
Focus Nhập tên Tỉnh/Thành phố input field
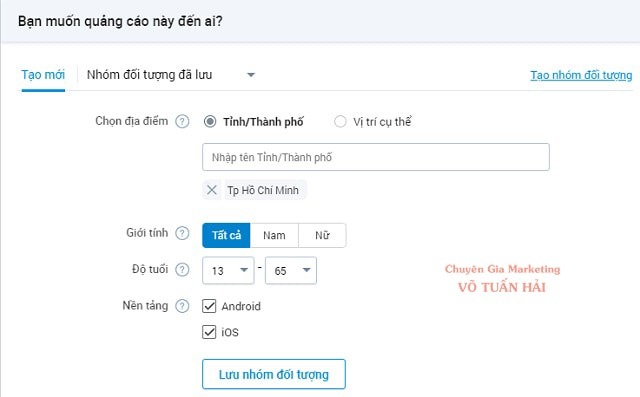tap(376, 157)
